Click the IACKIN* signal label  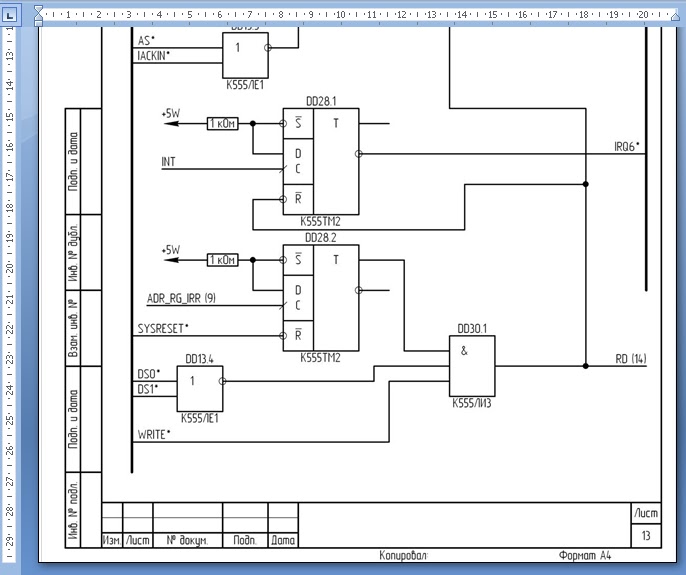coord(153,56)
